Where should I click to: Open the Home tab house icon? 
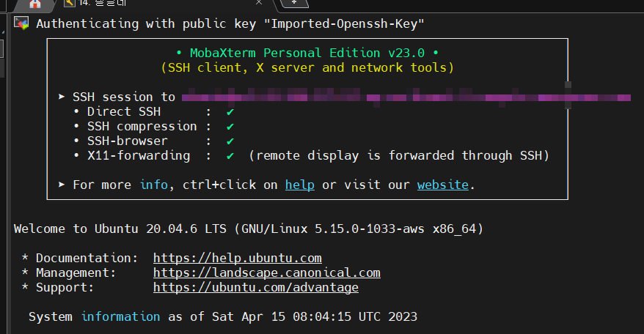35,4
